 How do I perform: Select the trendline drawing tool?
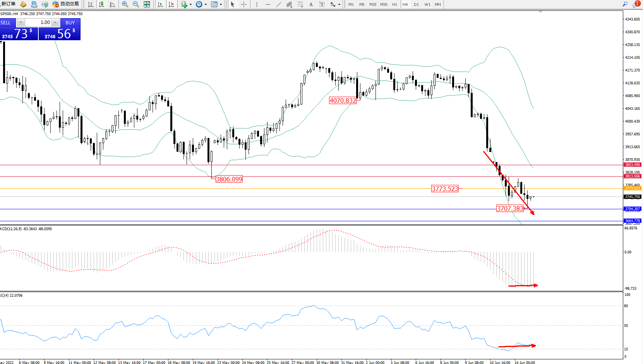pyautogui.click(x=279, y=4)
